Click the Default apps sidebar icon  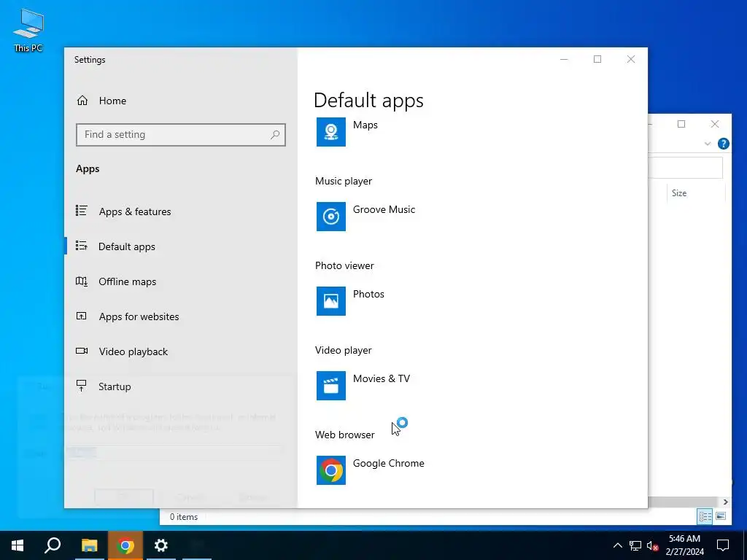[x=82, y=246]
